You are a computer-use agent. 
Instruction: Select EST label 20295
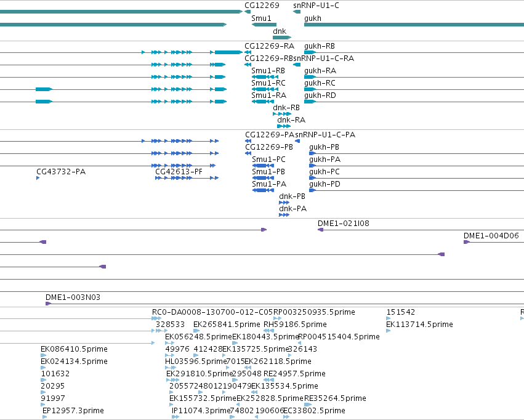click(52, 386)
